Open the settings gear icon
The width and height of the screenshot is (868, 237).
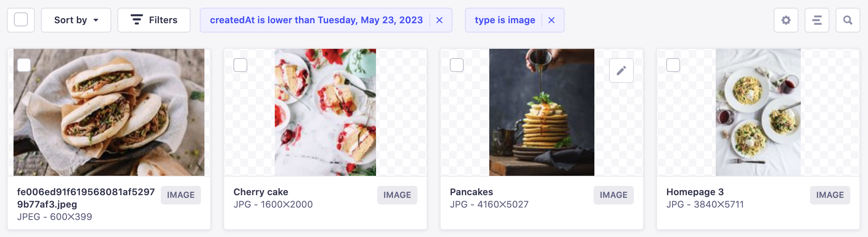click(x=786, y=20)
